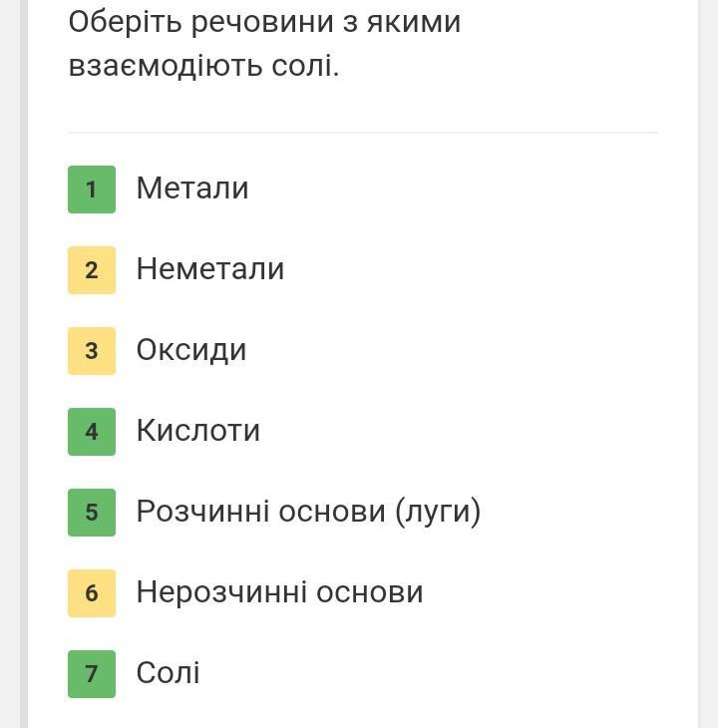Click the yellow number 2 badge

(92, 270)
